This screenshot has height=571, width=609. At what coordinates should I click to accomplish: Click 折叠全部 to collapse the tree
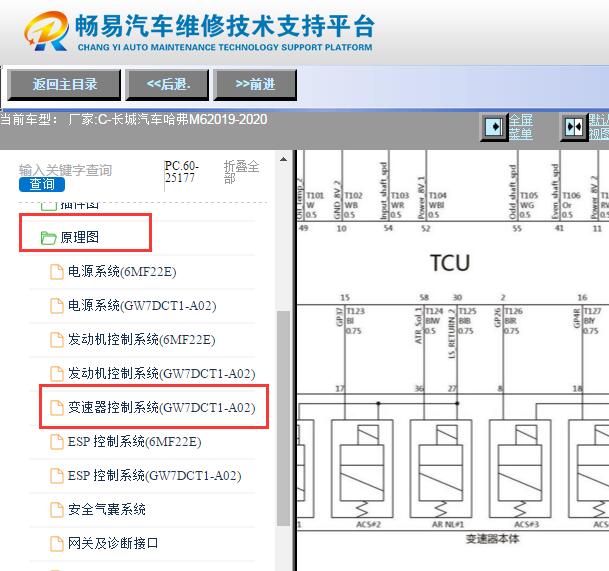(x=241, y=172)
